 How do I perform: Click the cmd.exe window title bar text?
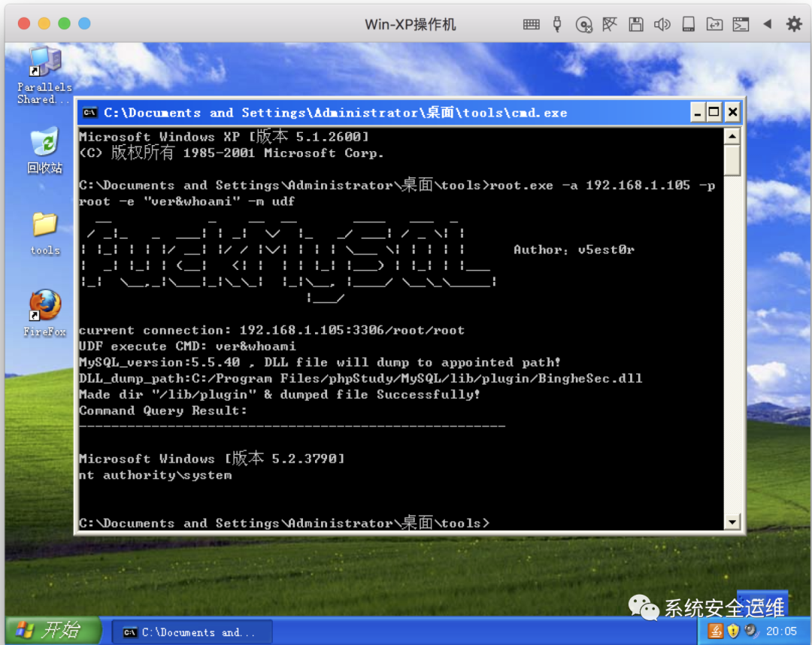335,112
